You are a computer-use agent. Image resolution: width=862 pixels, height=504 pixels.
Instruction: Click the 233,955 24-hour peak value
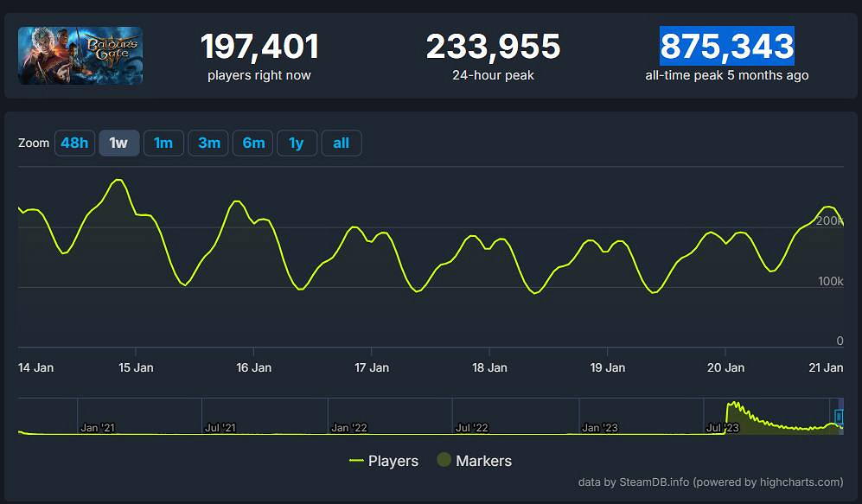pos(493,47)
